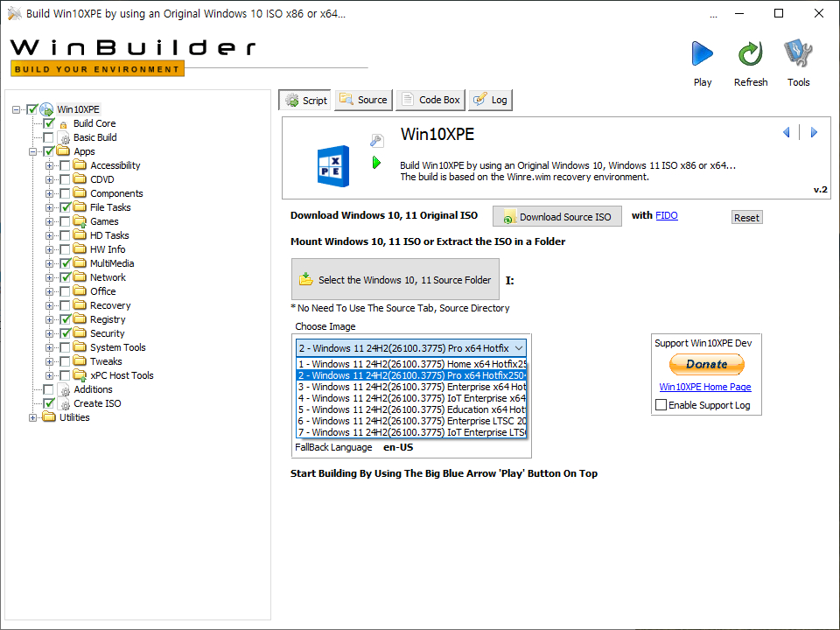Click the wrench icon beside Win10XPE title

click(x=376, y=140)
